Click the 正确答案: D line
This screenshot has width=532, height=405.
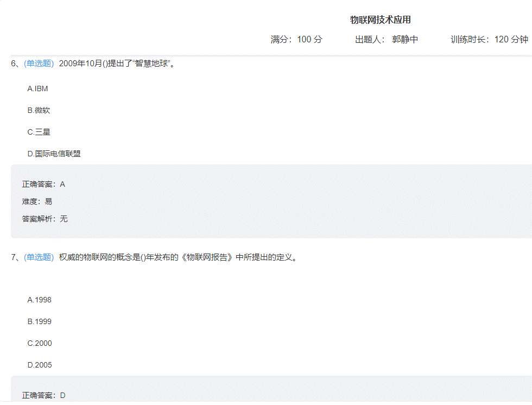coord(43,395)
